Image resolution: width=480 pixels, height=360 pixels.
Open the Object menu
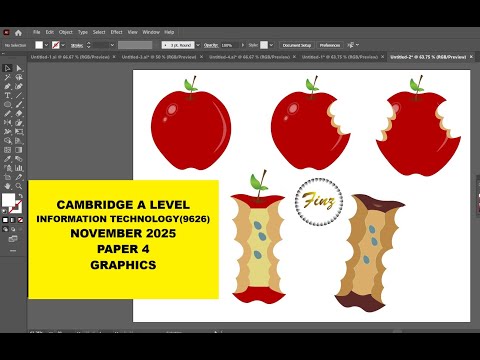coord(66,32)
